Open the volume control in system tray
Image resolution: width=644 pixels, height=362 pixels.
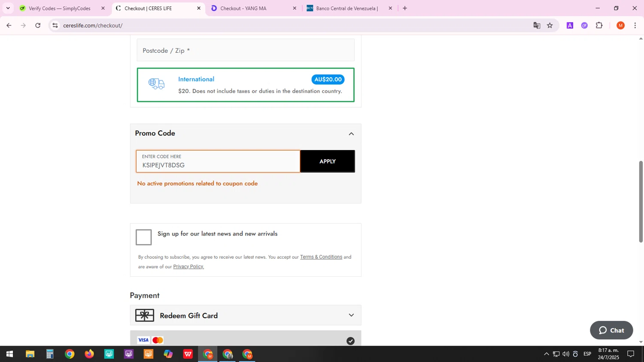tap(566, 354)
